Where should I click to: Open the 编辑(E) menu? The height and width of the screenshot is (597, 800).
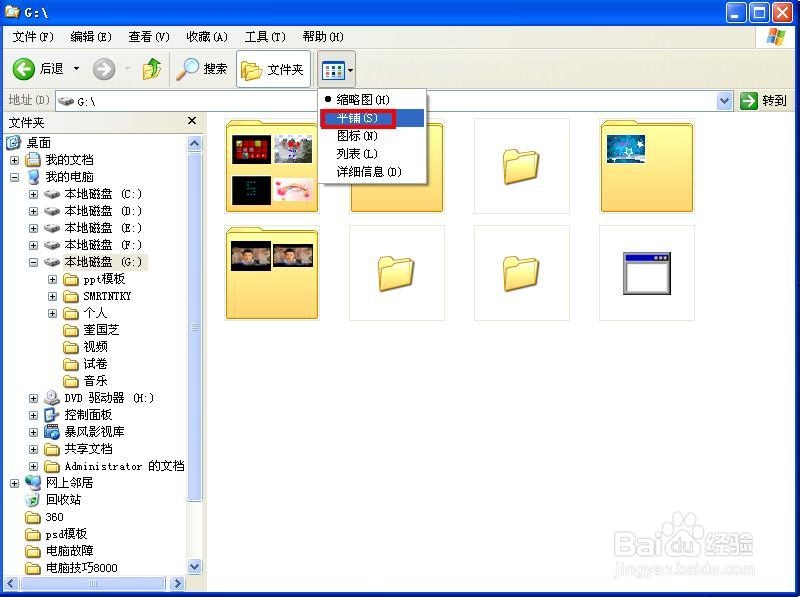(x=91, y=37)
